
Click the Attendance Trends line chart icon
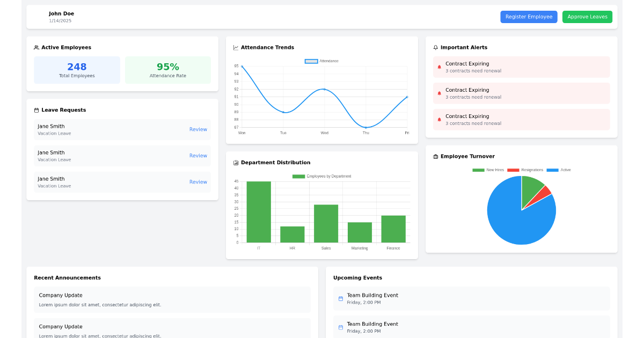pos(235,47)
